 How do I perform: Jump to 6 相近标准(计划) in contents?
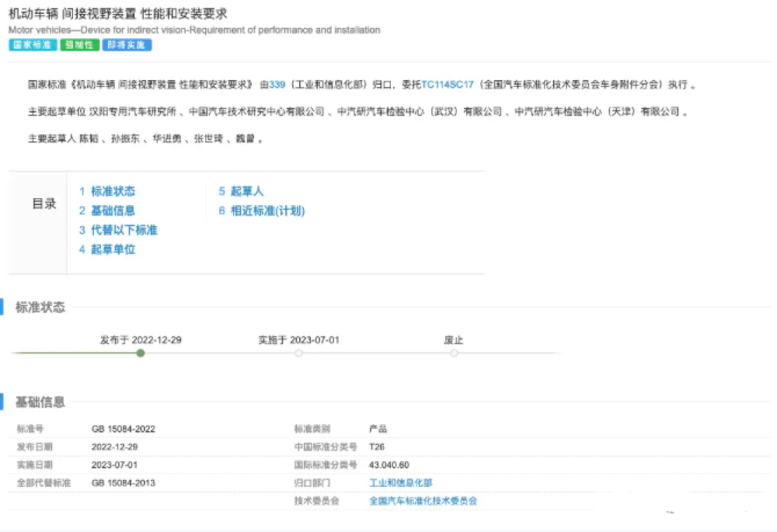(x=262, y=210)
